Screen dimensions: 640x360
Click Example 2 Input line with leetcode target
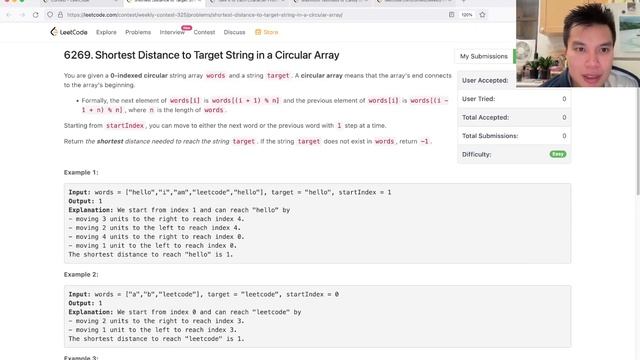coord(204,294)
